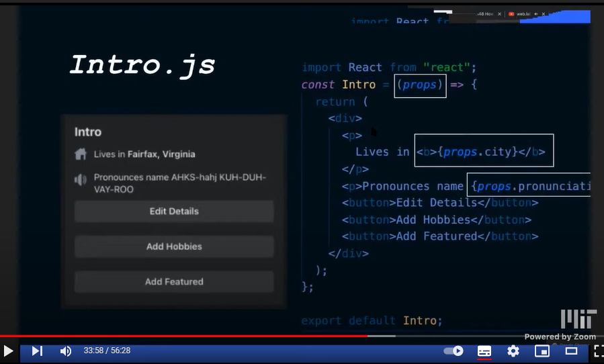Screen dimensions: 604x364
Task: Click the '<button>Add Hobbies</button>' code line
Action: coord(437,220)
